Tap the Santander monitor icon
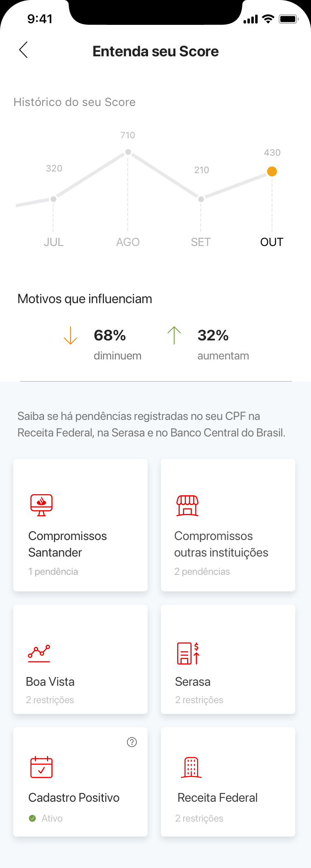This screenshot has width=311, height=868. click(41, 505)
